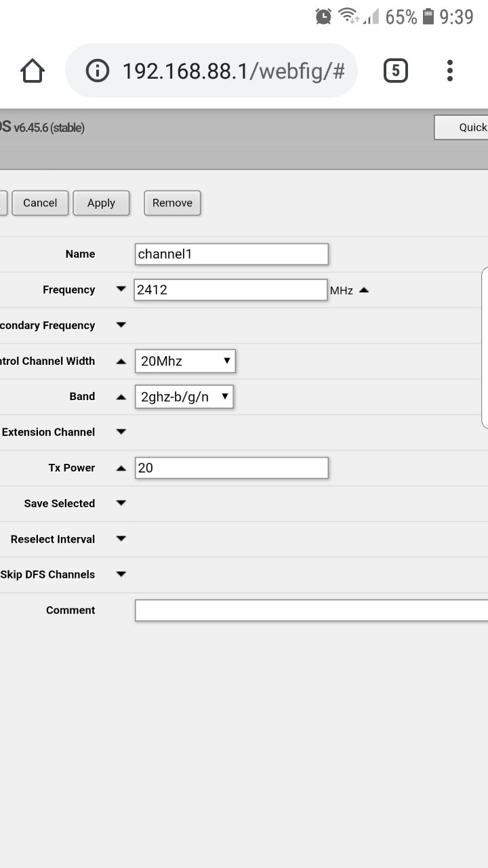Open the browser three-dot menu

click(x=450, y=71)
